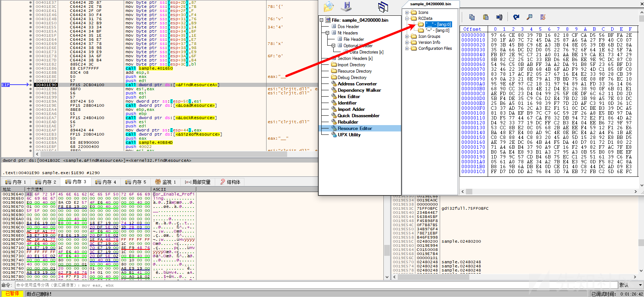Click the EIP marker in disassembly gutter
This screenshot has width=644, height=297.
tap(6, 85)
